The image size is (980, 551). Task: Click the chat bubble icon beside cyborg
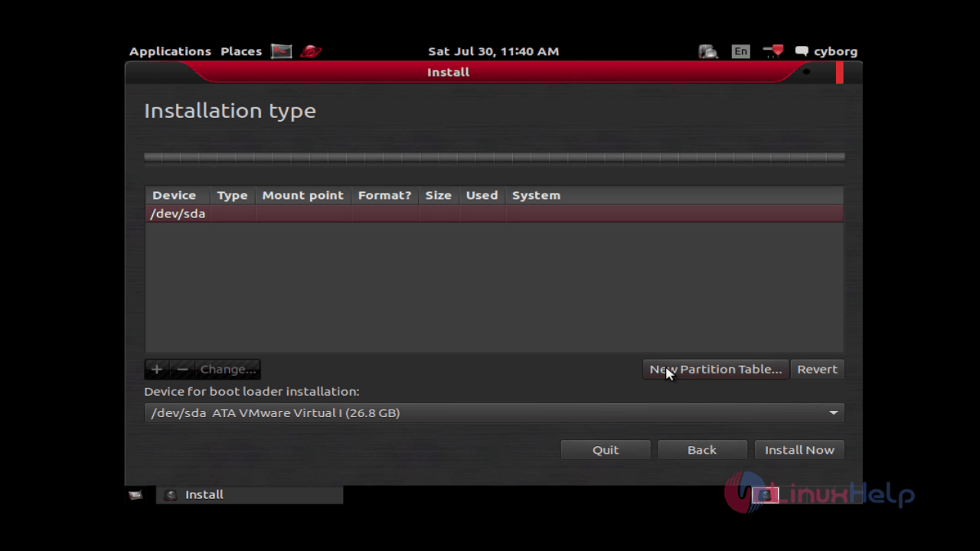point(802,51)
